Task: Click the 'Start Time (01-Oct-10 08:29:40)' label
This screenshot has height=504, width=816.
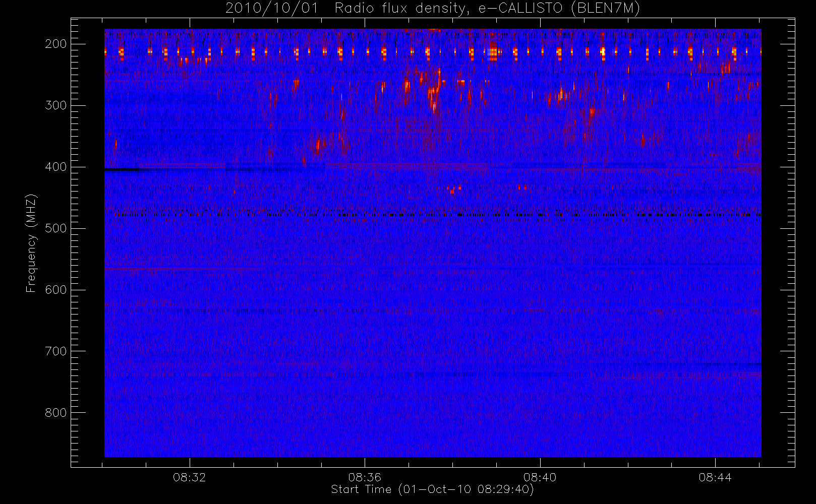Action: [432, 489]
